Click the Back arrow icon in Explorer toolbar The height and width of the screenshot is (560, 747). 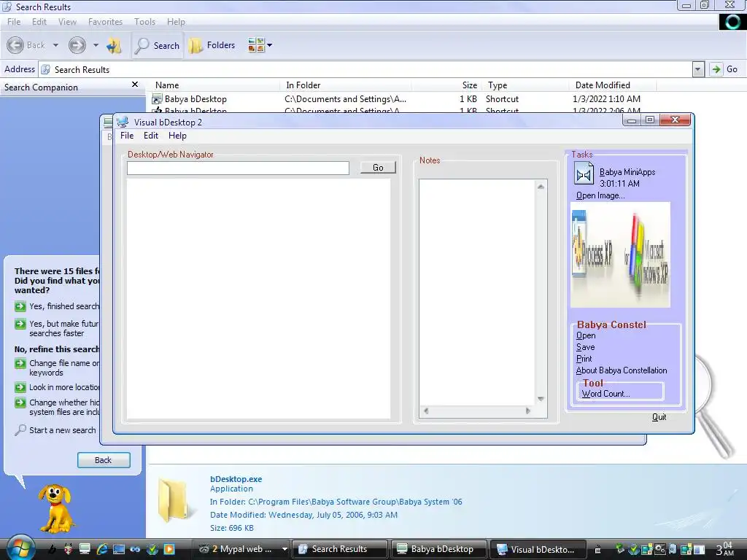click(x=15, y=45)
